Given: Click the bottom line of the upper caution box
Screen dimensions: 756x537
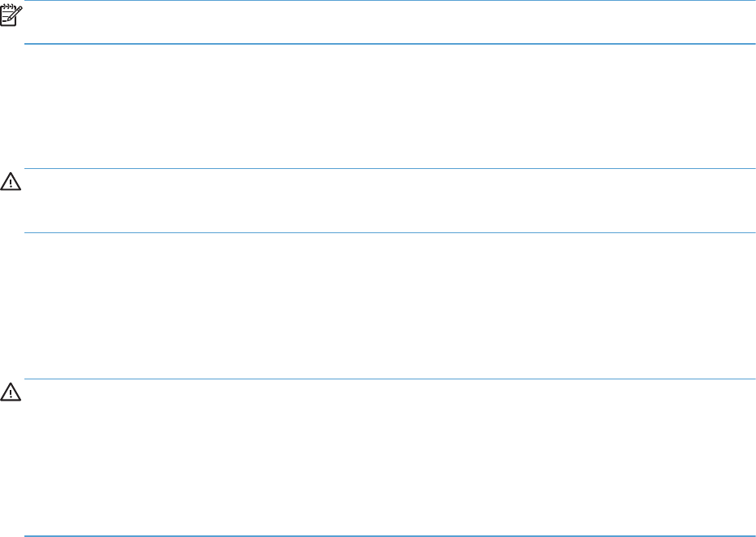Looking at the screenshot, I should [x=386, y=233].
